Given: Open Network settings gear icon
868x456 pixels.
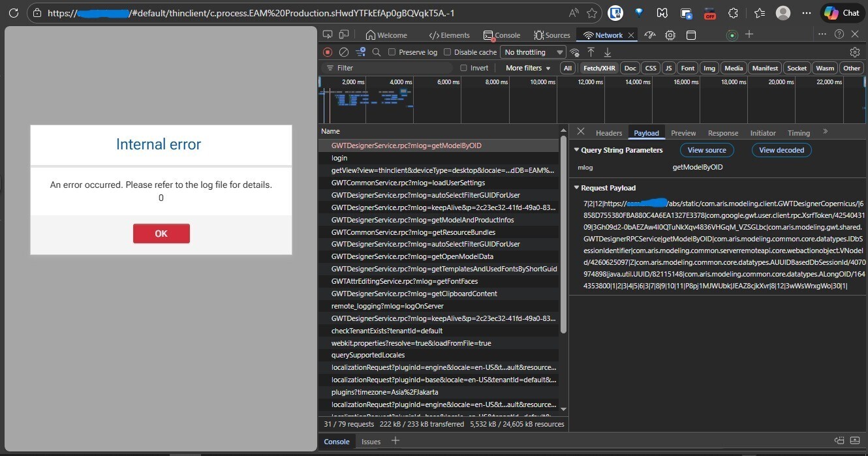Looking at the screenshot, I should pos(855,52).
